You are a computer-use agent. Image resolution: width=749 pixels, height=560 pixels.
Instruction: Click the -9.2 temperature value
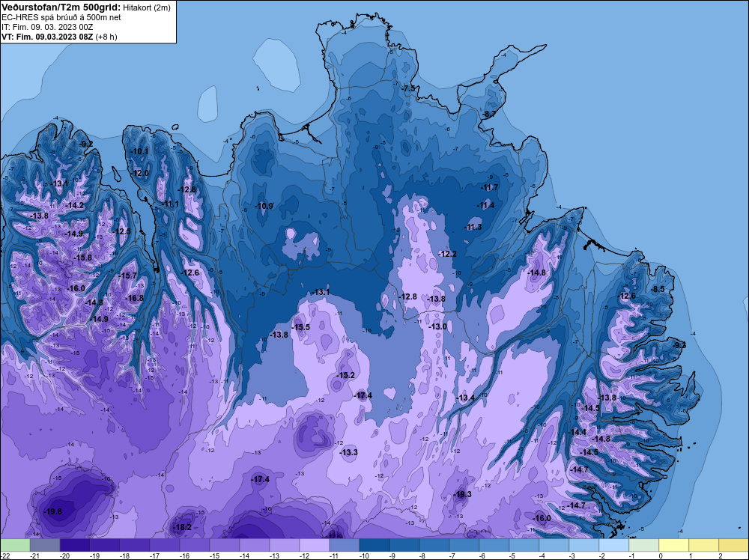click(86, 144)
